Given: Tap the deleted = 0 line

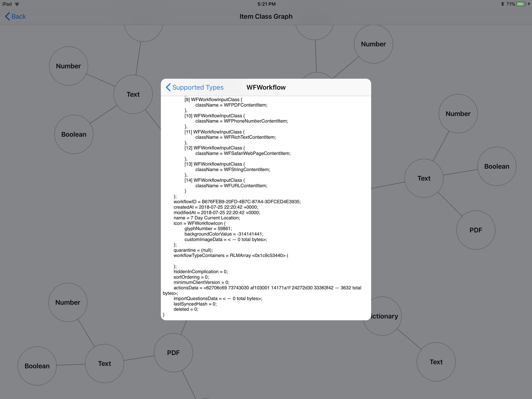Looking at the screenshot, I should point(186,309).
